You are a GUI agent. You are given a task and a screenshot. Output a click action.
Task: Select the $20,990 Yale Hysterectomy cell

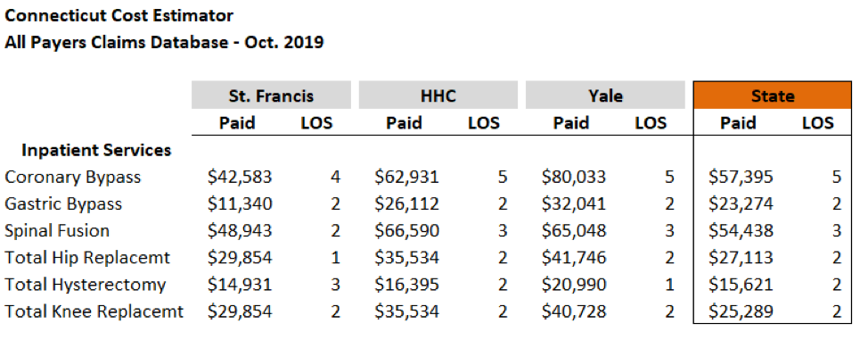(x=574, y=285)
